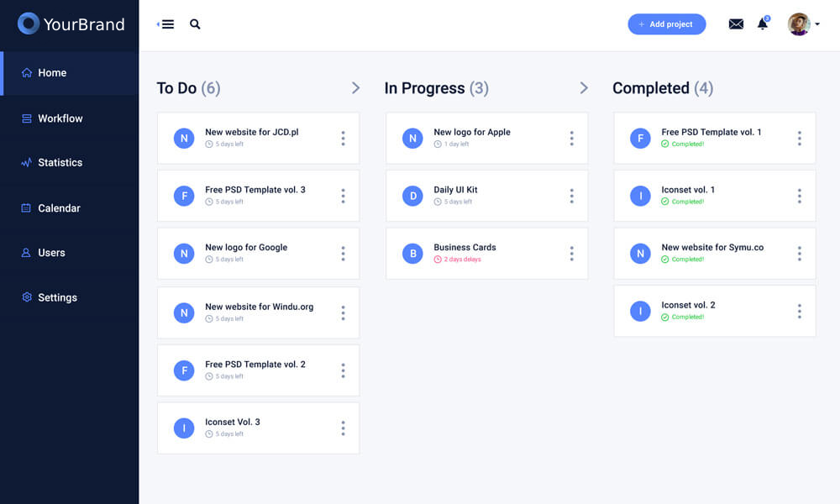Open the mail envelope icon
Viewport: 840px width, 504px height.
(x=736, y=24)
